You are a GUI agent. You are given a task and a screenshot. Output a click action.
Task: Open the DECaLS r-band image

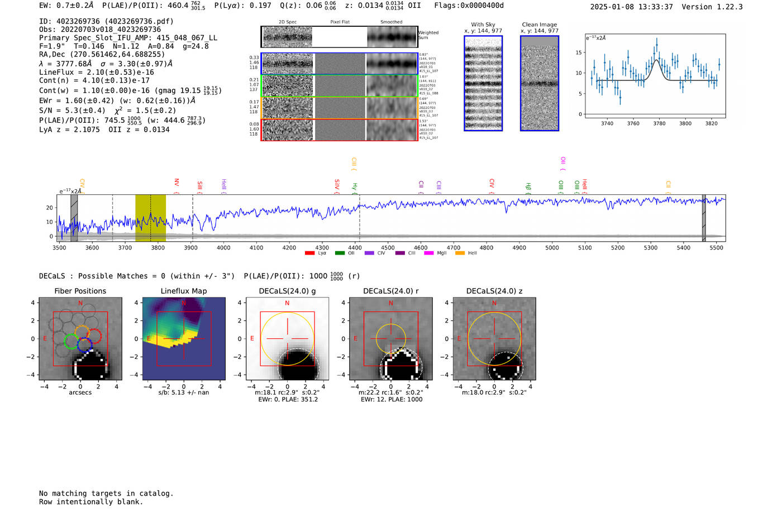coord(390,339)
